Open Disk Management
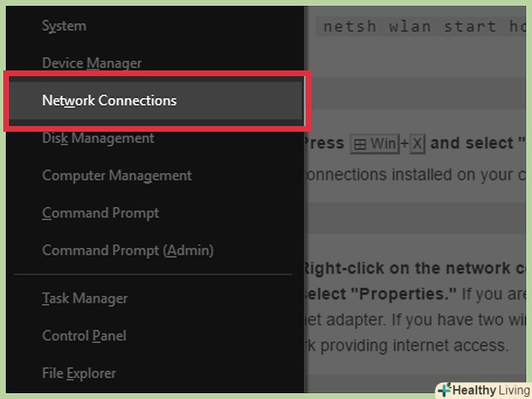The image size is (532, 399). 98,138
